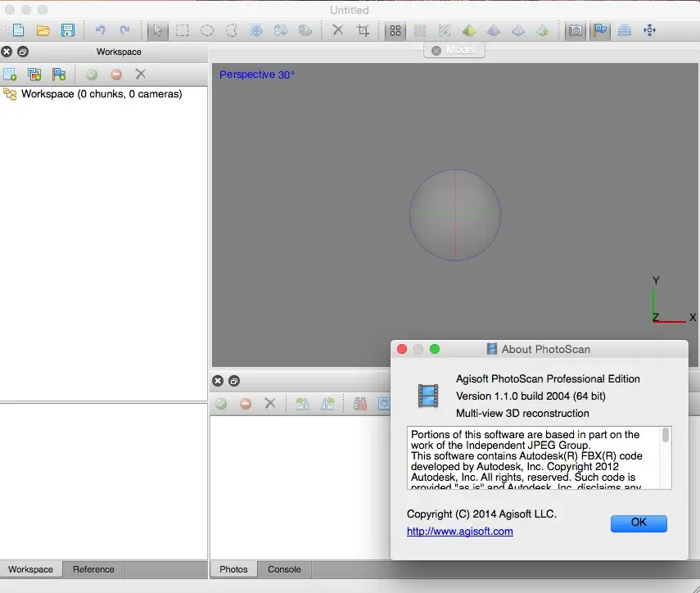Activate the Rotate Region tool

click(x=281, y=30)
